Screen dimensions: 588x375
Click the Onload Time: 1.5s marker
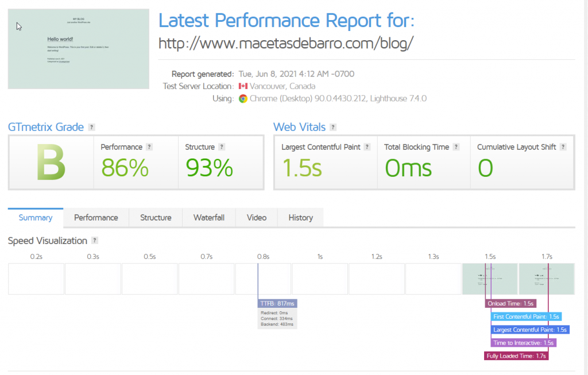(x=510, y=303)
